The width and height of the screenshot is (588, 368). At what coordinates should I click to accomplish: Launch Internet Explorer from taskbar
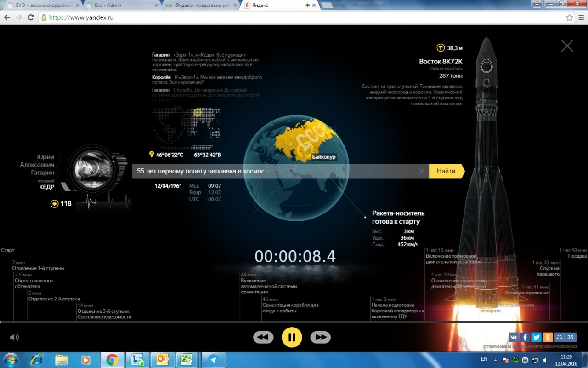pos(37,359)
